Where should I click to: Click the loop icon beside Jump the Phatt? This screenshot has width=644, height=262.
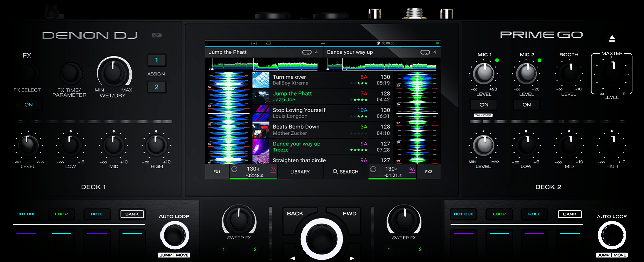pos(307,52)
